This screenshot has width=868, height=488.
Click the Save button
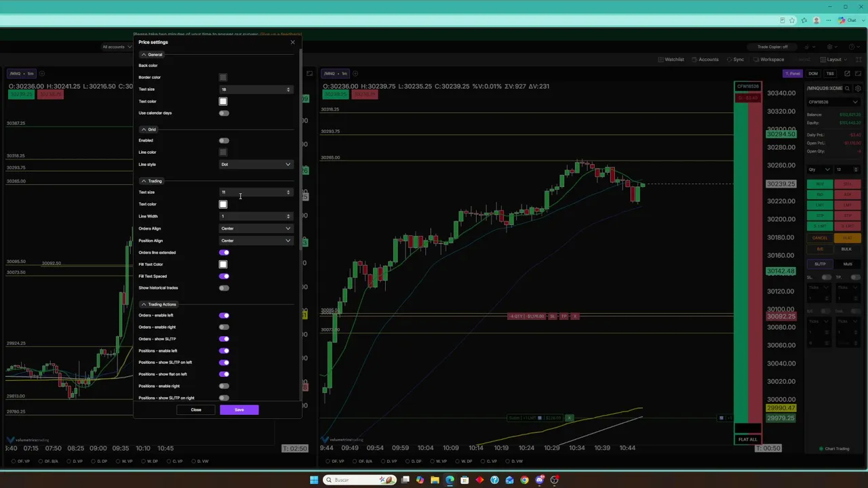tap(239, 409)
